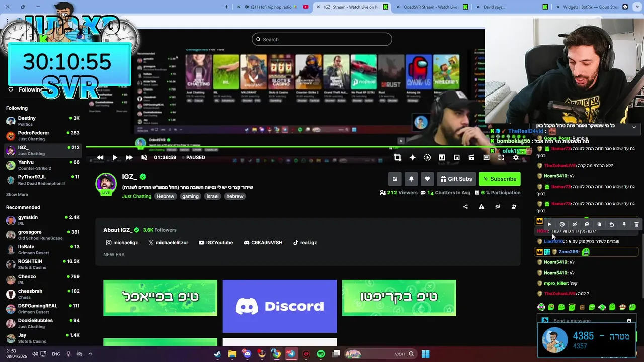Screen dimensions: 644x362
Task: Click the Subscribe button
Action: [x=500, y=179]
